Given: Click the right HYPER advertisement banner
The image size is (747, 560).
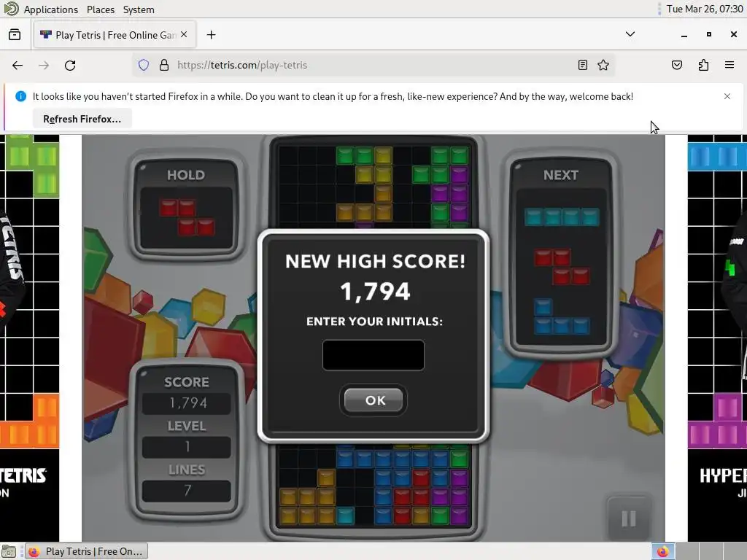Looking at the screenshot, I should [717, 338].
